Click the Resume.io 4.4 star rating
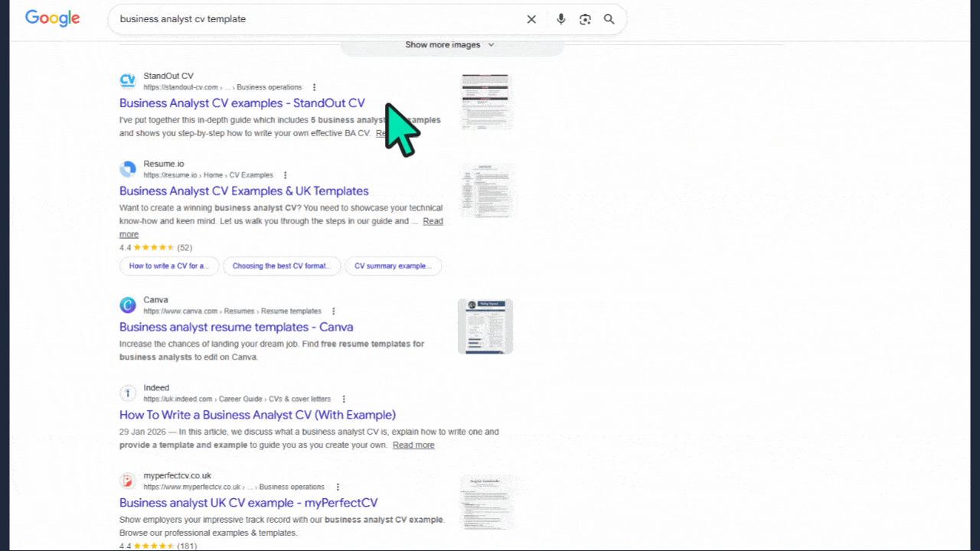 (x=155, y=248)
